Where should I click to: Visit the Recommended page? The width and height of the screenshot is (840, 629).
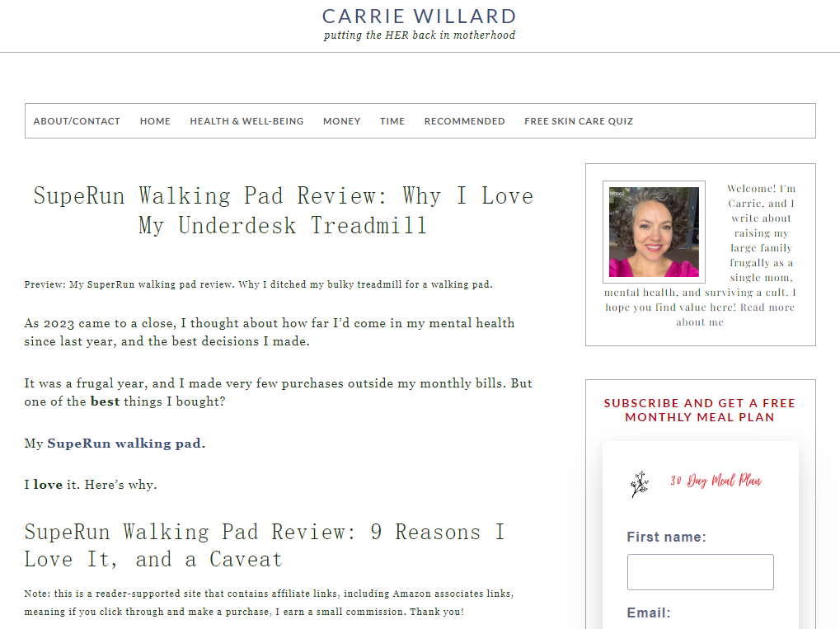(464, 121)
